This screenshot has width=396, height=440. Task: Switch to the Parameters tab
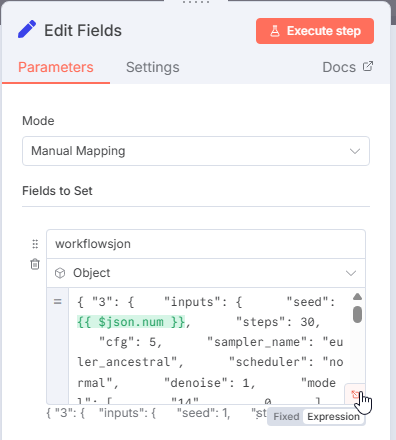(56, 67)
